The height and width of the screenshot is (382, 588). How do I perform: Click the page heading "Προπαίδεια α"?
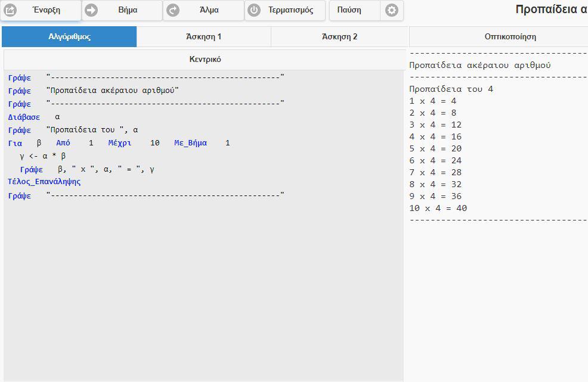(551, 10)
